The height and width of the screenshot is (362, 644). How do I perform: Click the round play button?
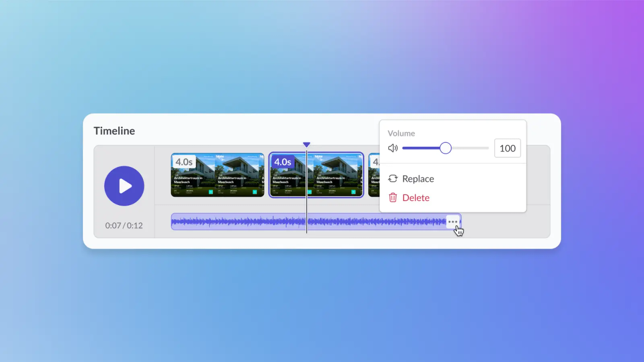pyautogui.click(x=124, y=186)
